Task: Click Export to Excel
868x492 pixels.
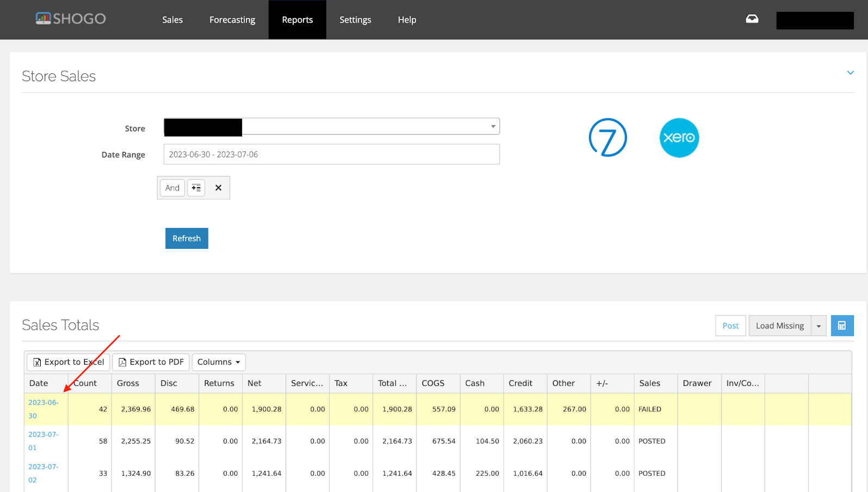Action: [x=69, y=362]
